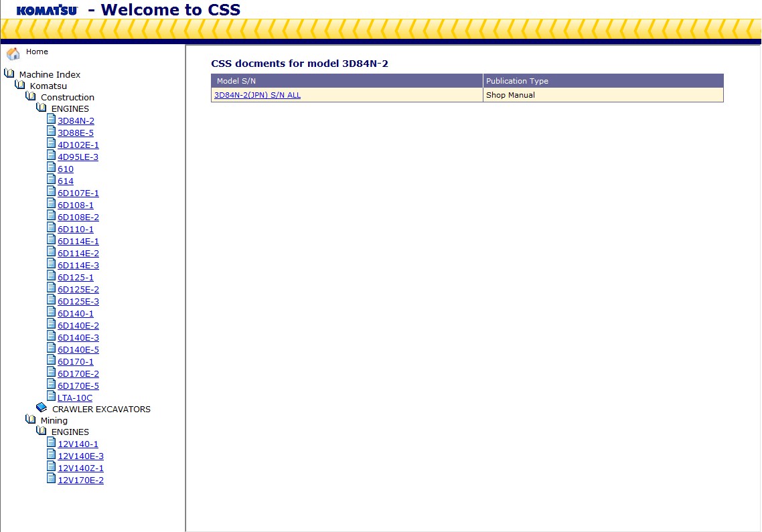Click the Shop Manual table cell
This screenshot has width=762, height=532.
[x=603, y=95]
